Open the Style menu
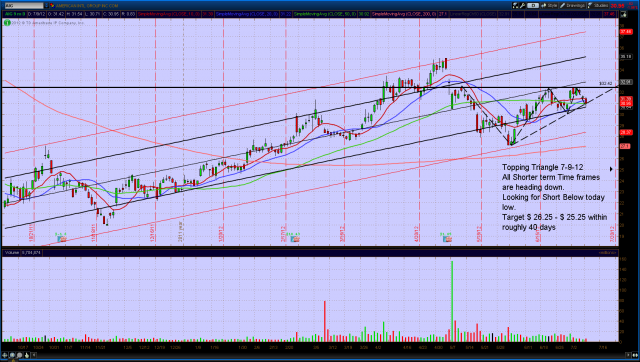The height and width of the screenshot is (362, 640). (x=549, y=6)
